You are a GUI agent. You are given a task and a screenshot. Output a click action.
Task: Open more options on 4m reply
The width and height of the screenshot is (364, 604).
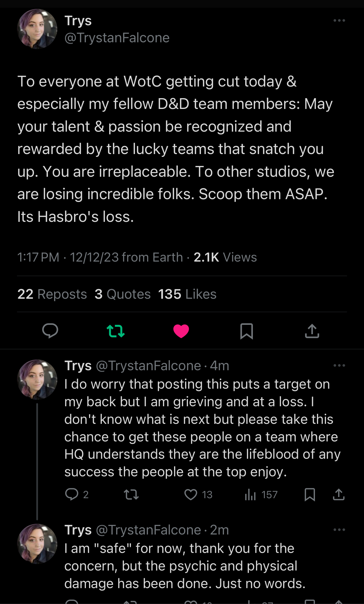[x=339, y=365]
